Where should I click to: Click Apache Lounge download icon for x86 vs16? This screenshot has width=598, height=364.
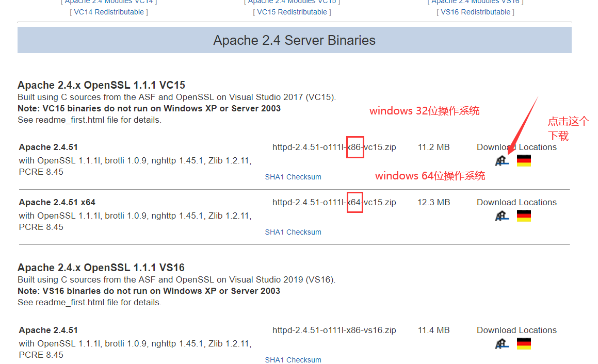point(502,344)
